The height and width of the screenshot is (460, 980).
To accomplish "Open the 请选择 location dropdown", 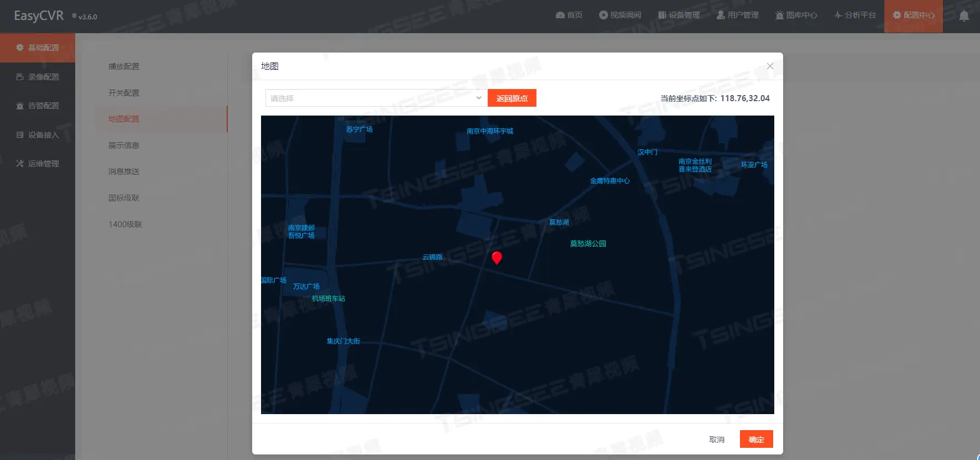I will 376,98.
